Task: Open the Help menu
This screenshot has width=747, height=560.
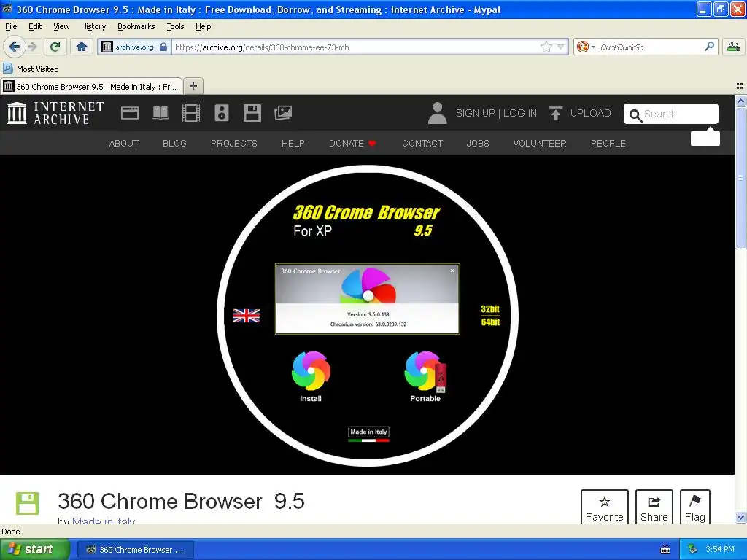Action: click(204, 27)
